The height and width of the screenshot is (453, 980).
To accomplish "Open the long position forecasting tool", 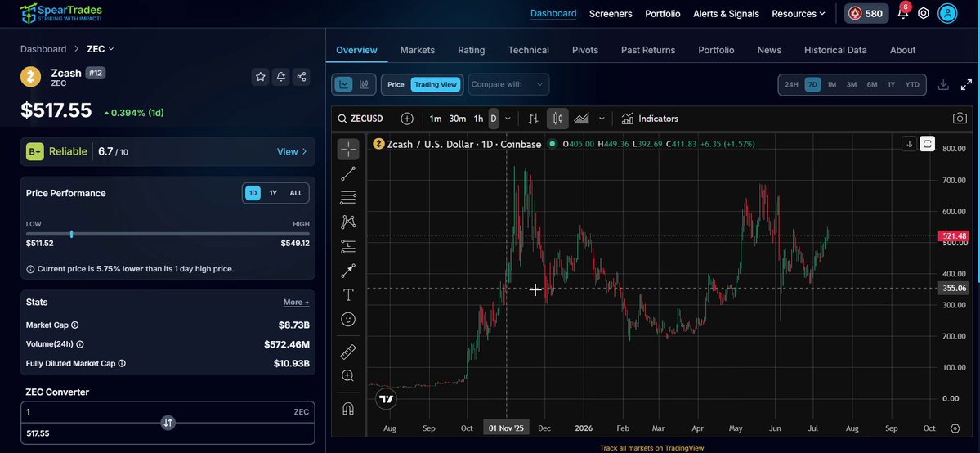I will [348, 246].
